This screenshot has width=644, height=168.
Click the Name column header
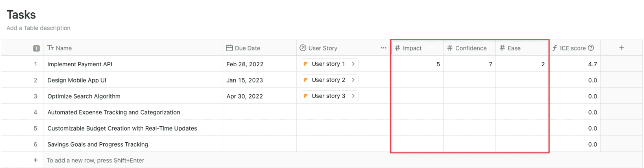pos(64,48)
